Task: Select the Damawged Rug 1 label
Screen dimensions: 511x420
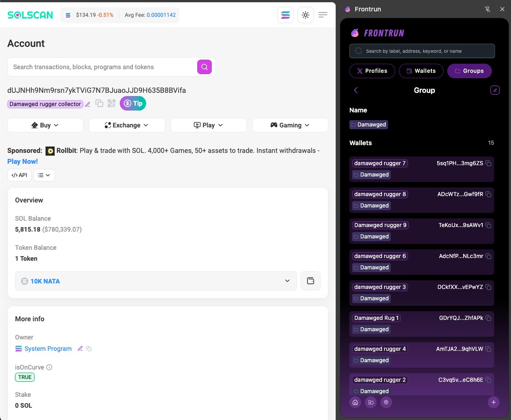Action: coord(376,318)
